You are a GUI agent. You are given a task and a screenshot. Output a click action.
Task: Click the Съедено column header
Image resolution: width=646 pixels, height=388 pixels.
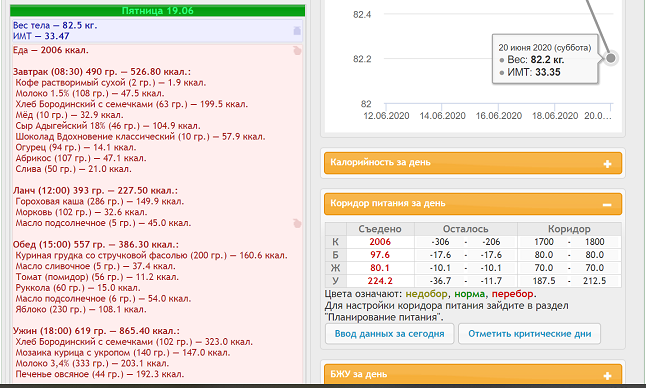click(x=380, y=229)
